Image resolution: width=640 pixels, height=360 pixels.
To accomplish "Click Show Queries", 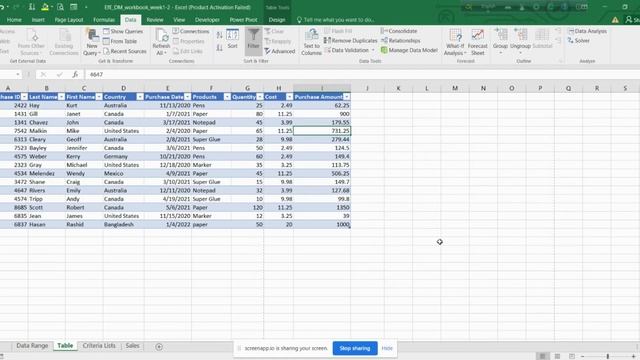I will pos(123,31).
